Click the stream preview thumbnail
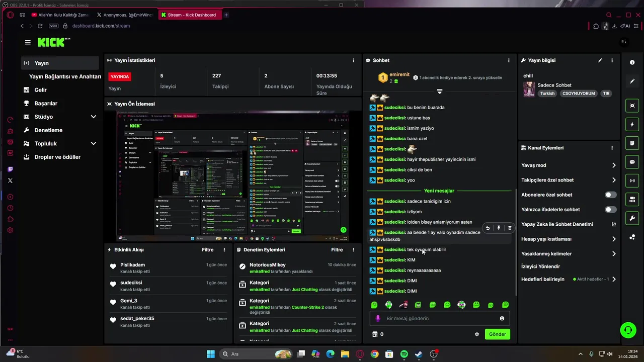Viewport: 644px width, 362px height. 233,176
